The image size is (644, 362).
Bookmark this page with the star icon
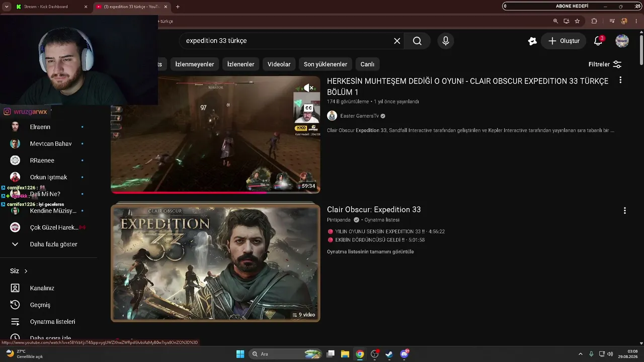(577, 21)
